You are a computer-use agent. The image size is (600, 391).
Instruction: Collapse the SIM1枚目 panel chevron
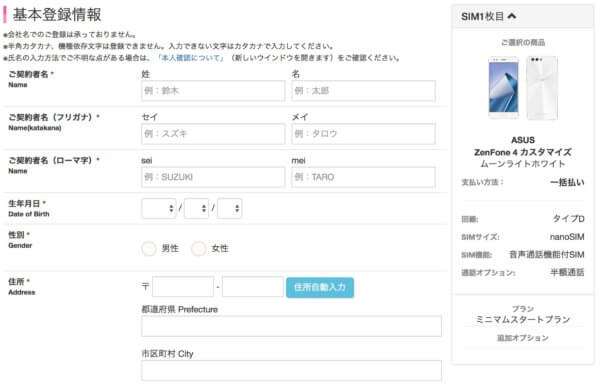click(512, 16)
